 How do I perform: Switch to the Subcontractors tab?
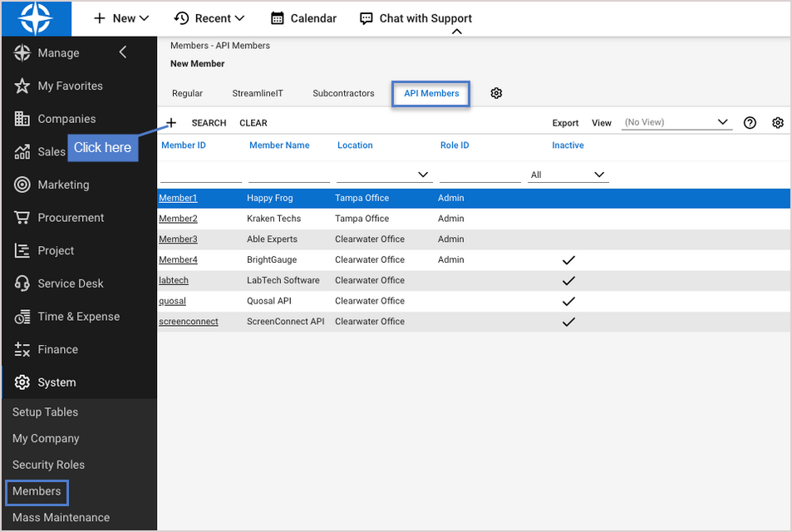point(343,93)
